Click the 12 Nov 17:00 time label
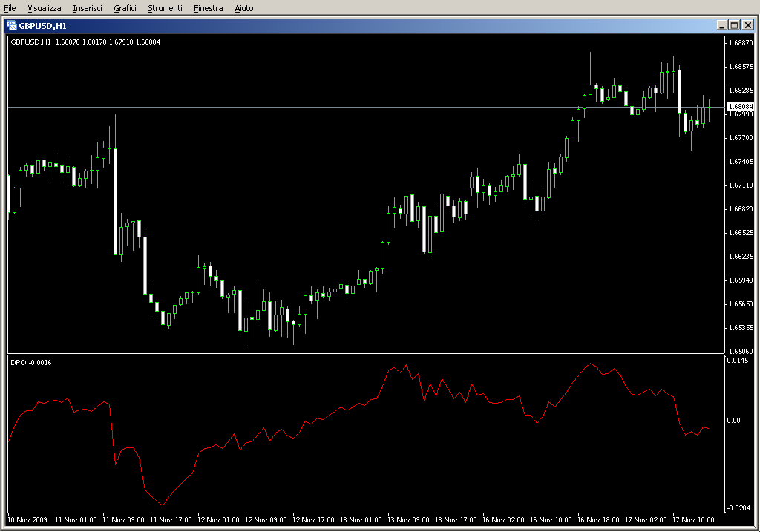Image resolution: width=760 pixels, height=532 pixels. point(313,520)
